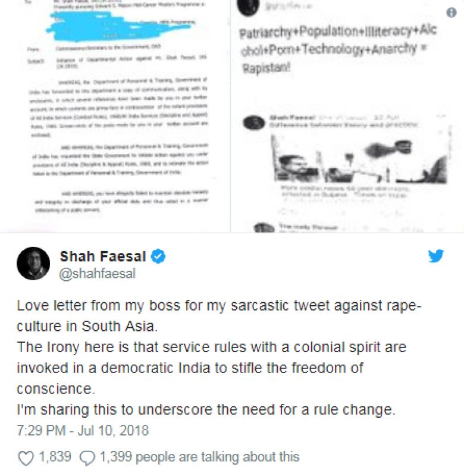The width and height of the screenshot is (464, 476).
Task: Open the info icon at top right
Action: tap(452, 12)
